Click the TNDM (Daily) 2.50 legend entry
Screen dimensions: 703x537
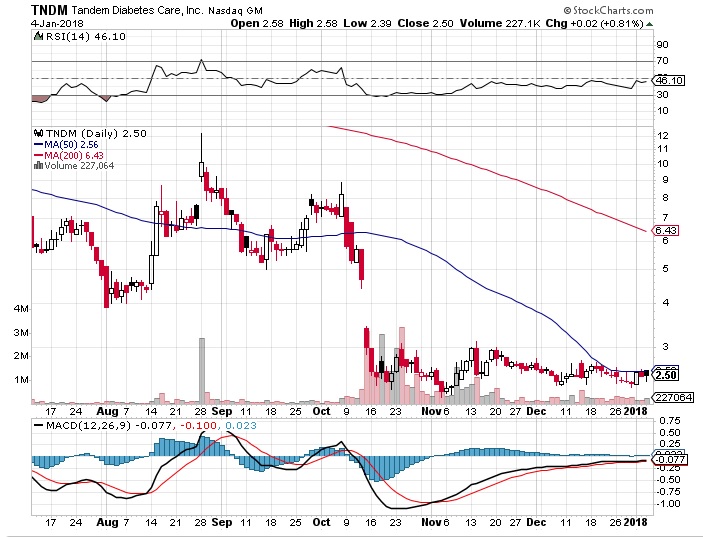[95, 134]
